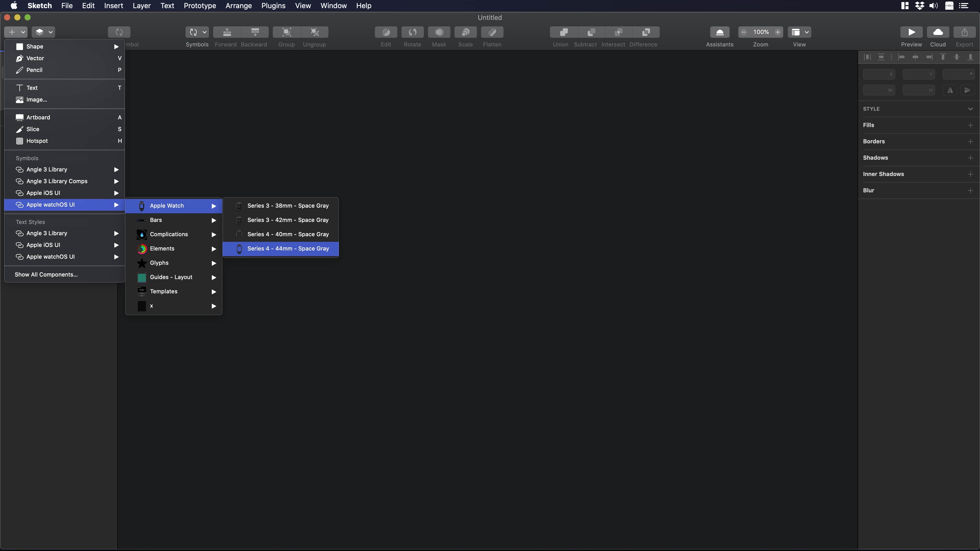Image resolution: width=980 pixels, height=551 pixels.
Task: Toggle flip horizontally in the inspector
Action: click(x=950, y=90)
